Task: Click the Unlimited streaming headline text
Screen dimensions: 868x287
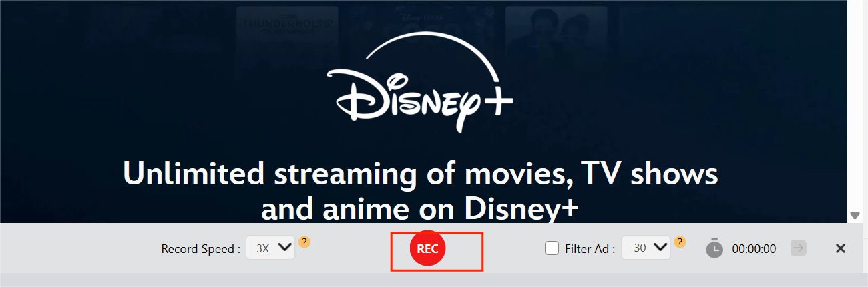Action: (x=421, y=174)
